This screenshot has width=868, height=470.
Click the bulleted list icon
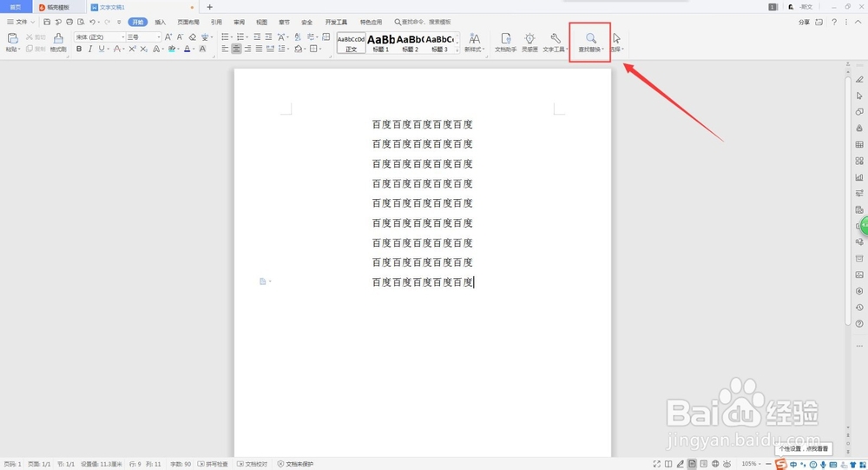(225, 37)
